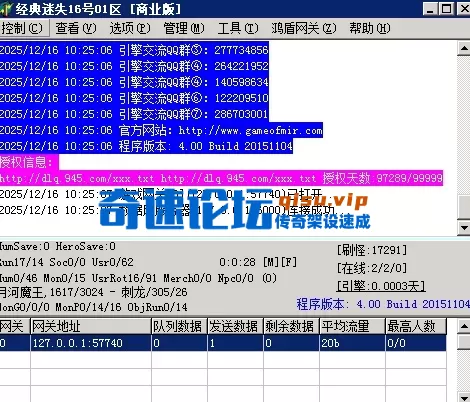Click the Mon0/15 UsrRot16/91 status line
Image resolution: width=470 pixels, height=402 pixels.
[x=138, y=278]
